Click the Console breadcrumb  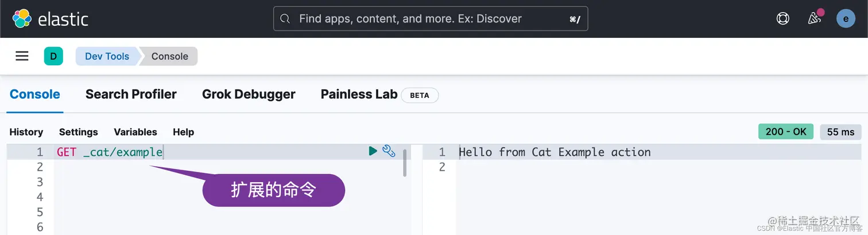(x=169, y=56)
